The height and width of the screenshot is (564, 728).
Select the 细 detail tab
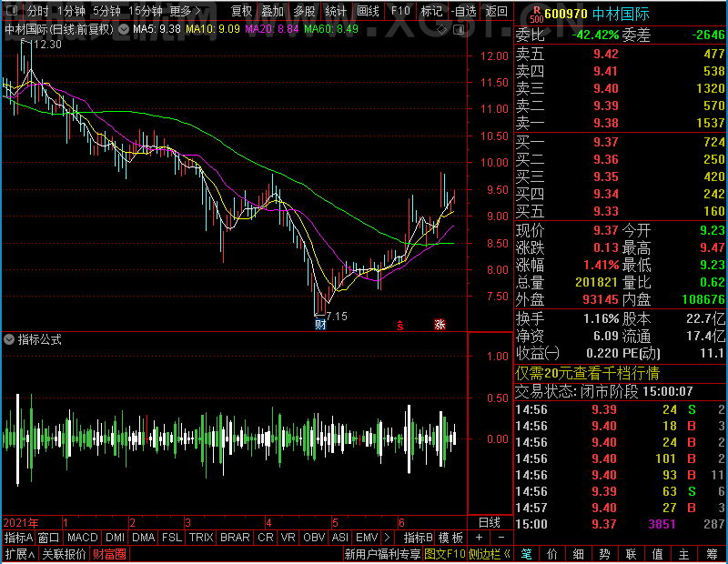579,554
